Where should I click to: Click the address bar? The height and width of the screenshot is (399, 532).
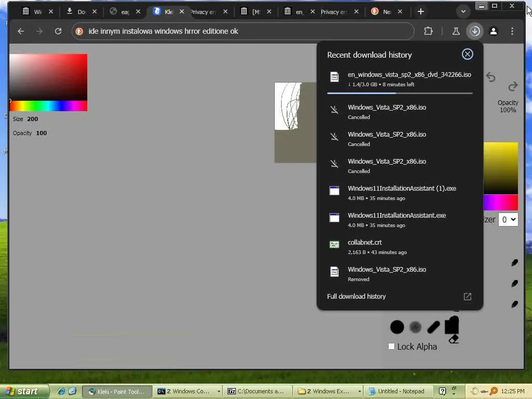pos(243,31)
